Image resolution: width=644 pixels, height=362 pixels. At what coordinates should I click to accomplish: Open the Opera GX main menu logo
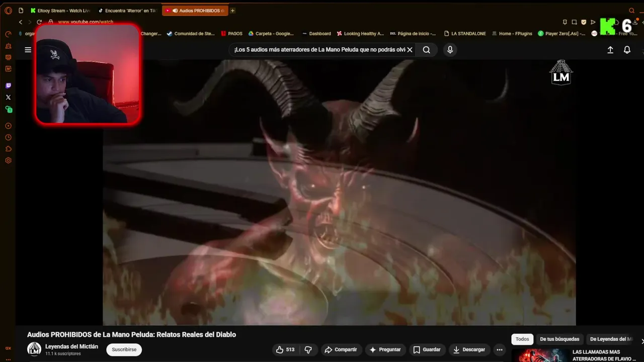(8, 11)
